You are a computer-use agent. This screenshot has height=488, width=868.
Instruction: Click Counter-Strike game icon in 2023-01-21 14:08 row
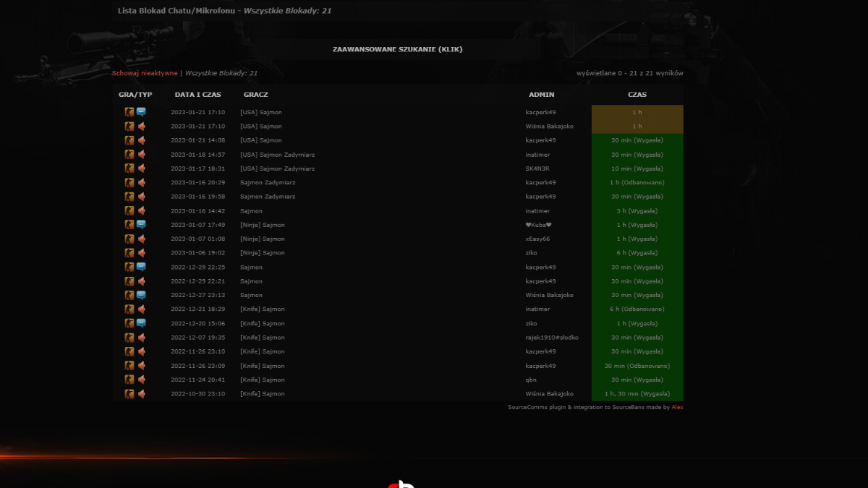click(x=129, y=140)
